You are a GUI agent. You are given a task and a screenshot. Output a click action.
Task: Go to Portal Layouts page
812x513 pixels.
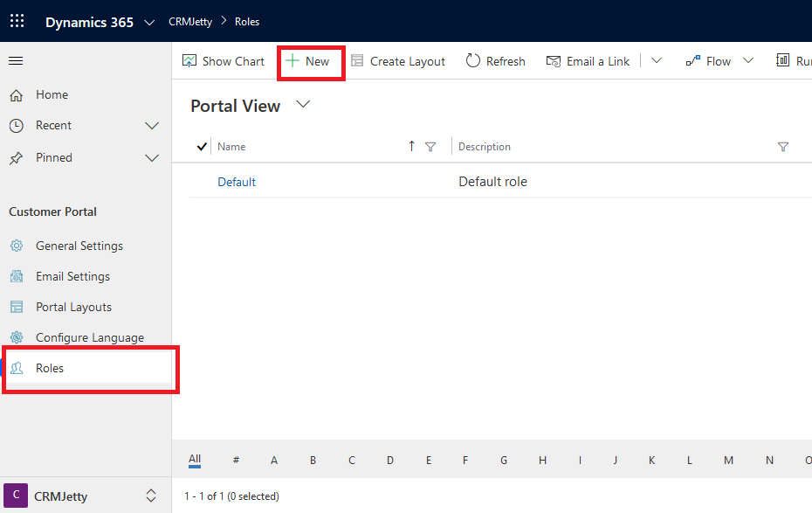pos(73,307)
